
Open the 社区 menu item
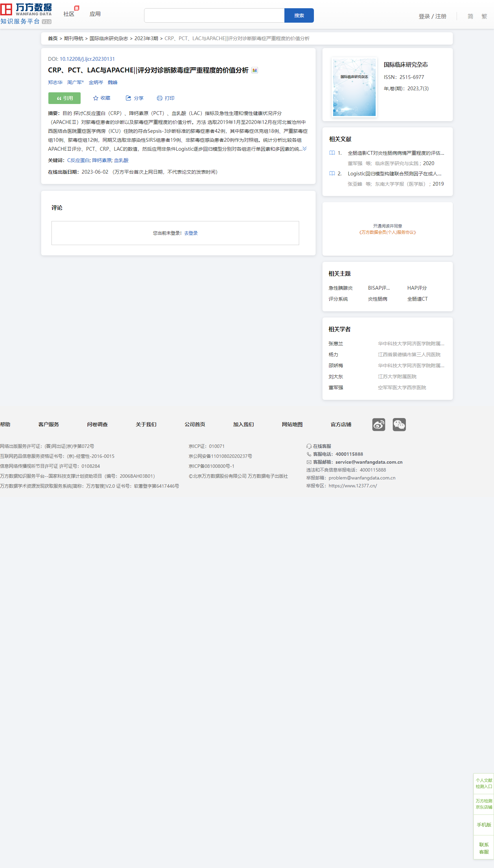pyautogui.click(x=69, y=14)
